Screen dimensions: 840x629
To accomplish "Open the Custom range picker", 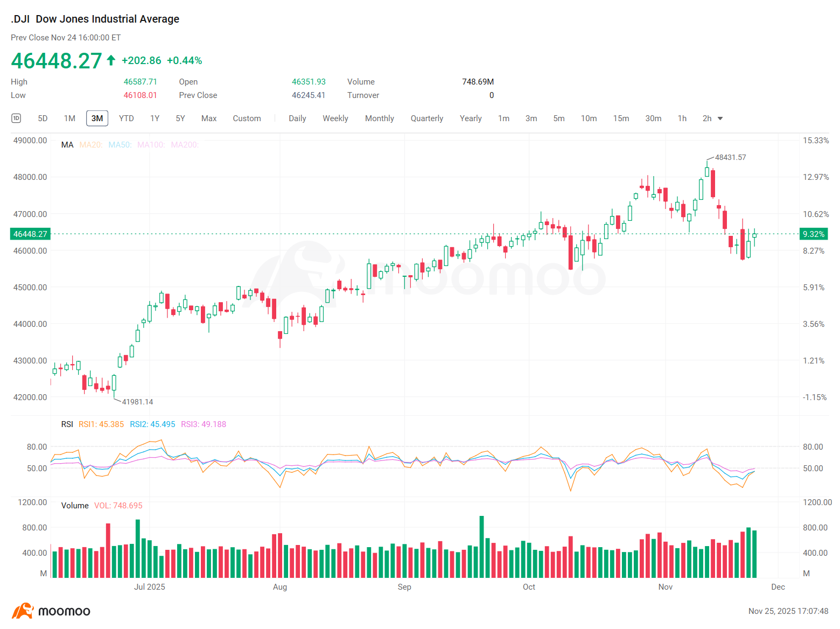I will pyautogui.click(x=247, y=118).
